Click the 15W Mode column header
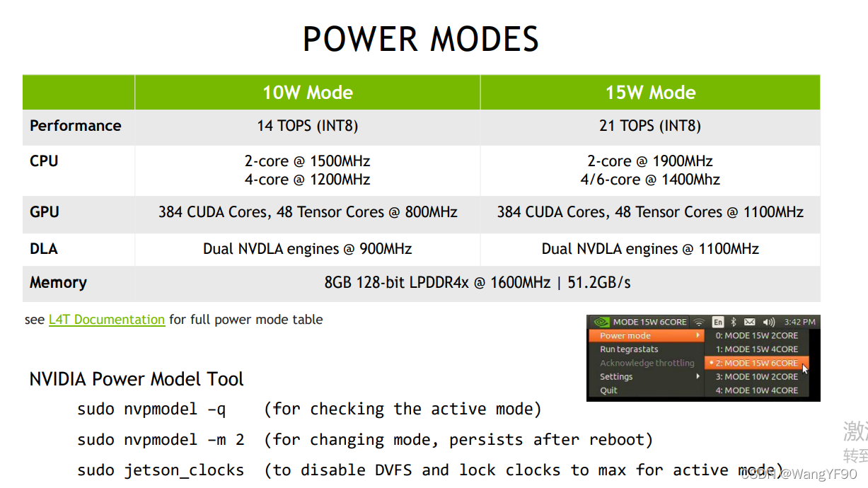The height and width of the screenshot is (488, 868). coord(650,93)
